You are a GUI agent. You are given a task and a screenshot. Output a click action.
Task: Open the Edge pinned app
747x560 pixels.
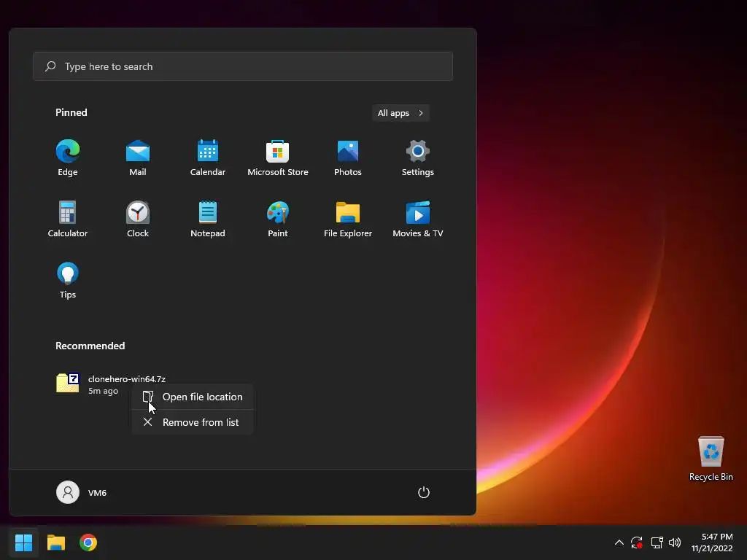[x=68, y=158]
